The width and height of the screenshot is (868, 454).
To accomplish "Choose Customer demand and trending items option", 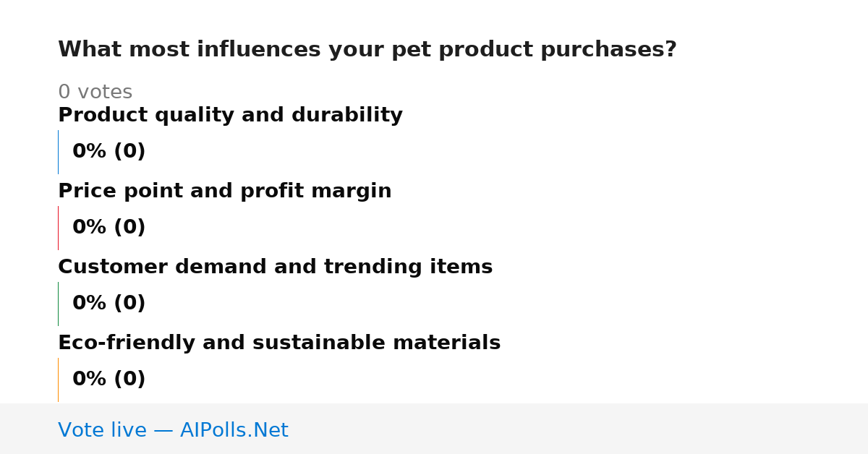I will pyautogui.click(x=275, y=267).
